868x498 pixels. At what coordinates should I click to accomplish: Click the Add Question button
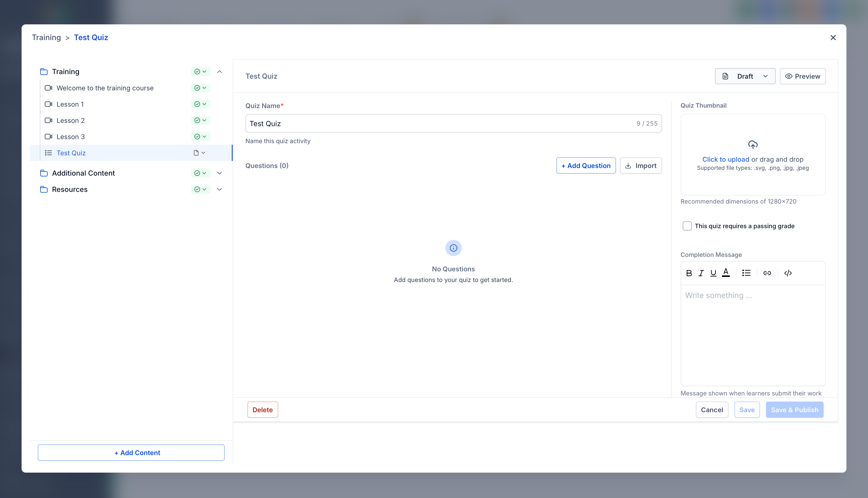(586, 165)
